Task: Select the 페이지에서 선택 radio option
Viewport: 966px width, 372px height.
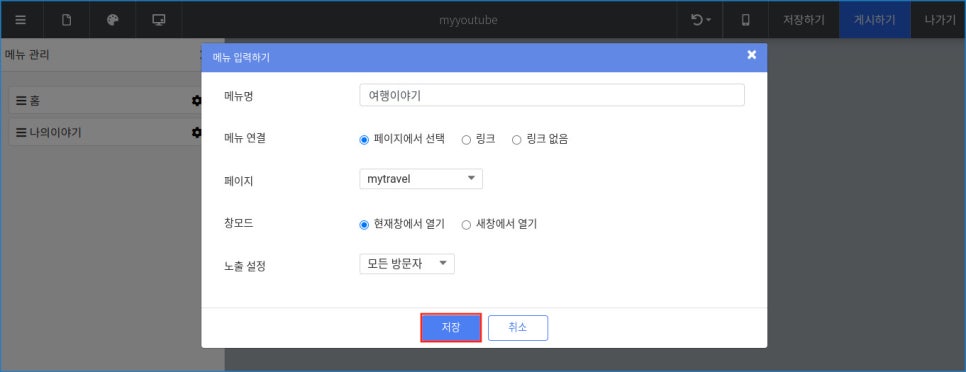Action: (363, 139)
